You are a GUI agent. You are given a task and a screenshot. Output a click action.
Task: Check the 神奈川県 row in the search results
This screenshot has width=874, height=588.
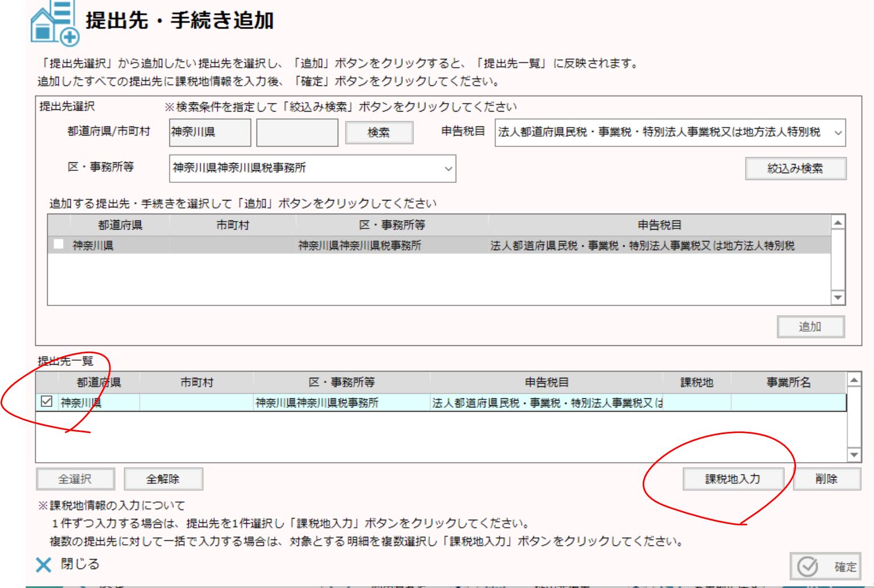59,245
